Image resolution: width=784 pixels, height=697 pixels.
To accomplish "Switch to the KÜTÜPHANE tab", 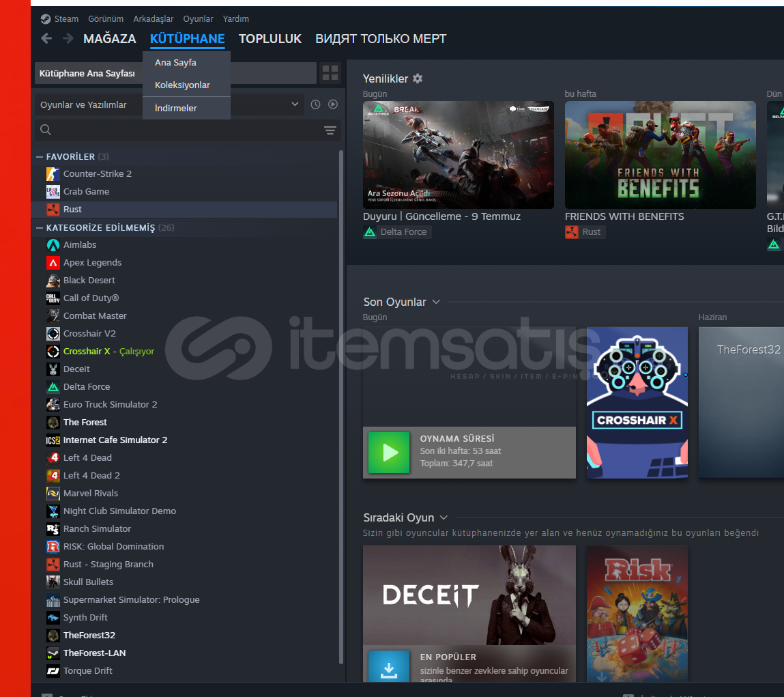I will [188, 38].
